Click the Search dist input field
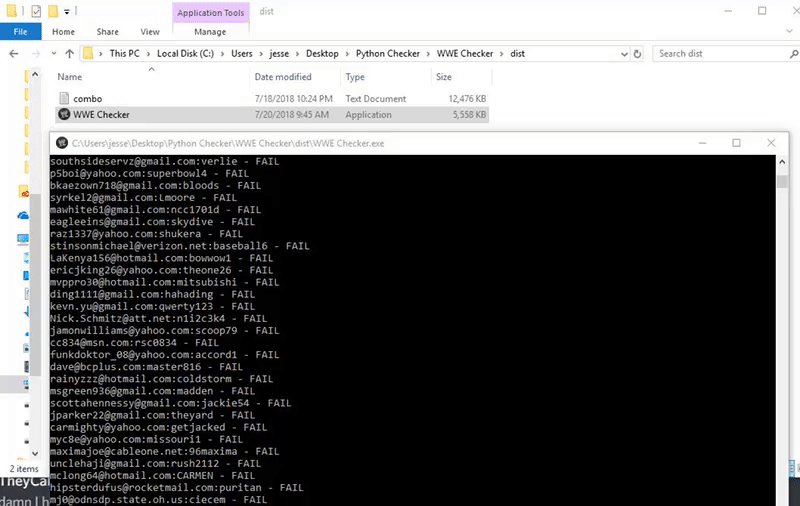Image resolution: width=800 pixels, height=506 pixels. [719, 54]
